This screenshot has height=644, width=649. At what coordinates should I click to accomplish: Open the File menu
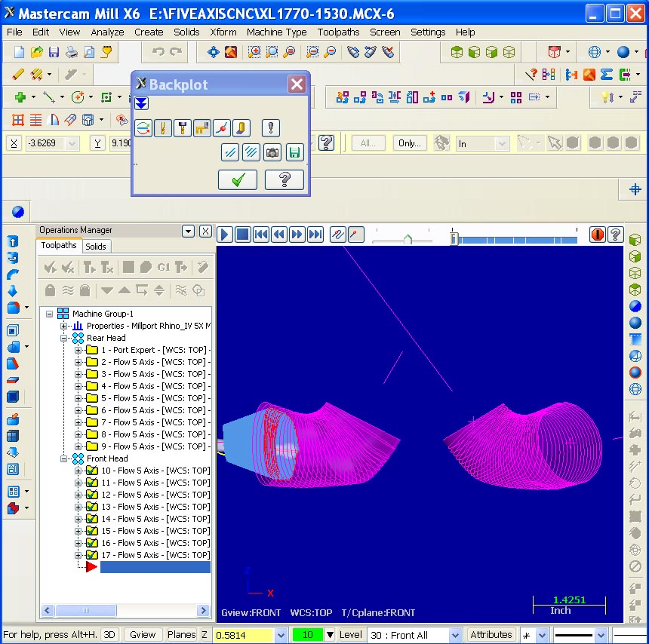14,32
